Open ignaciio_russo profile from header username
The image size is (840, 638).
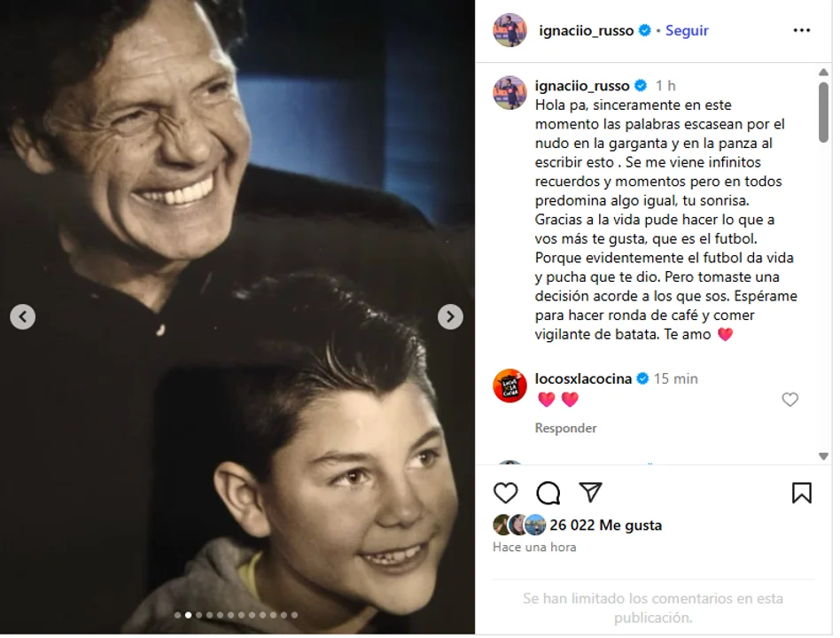586,30
